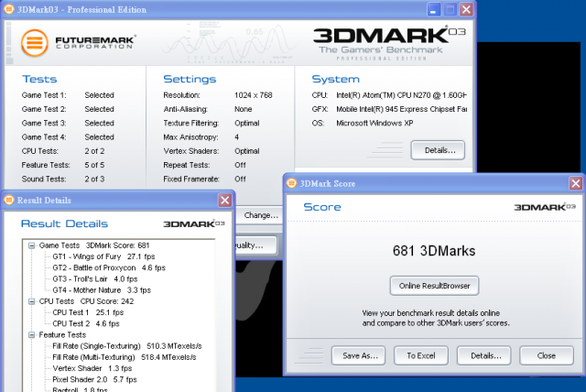
Task: Click the Settings section heading
Action: (190, 79)
